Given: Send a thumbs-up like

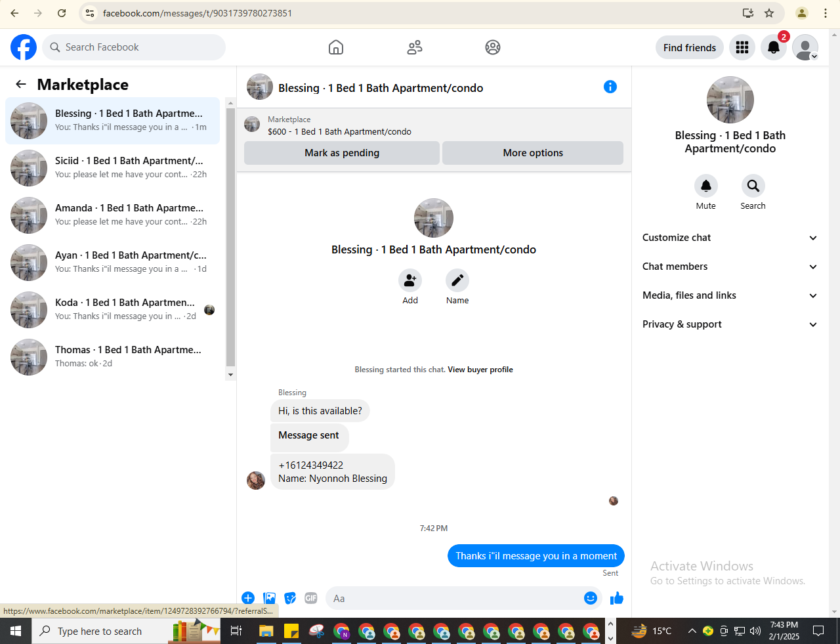Looking at the screenshot, I should point(617,598).
